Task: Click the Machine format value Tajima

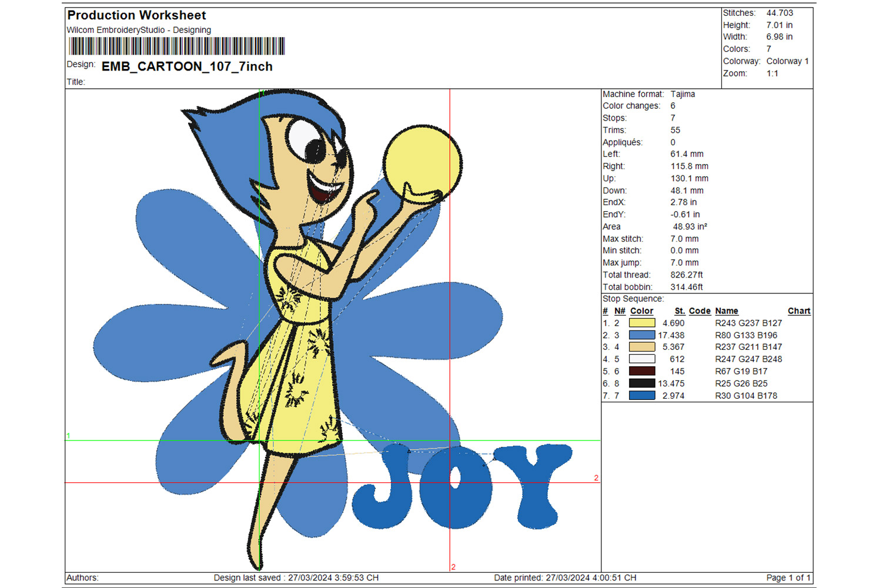Action: pyautogui.click(x=683, y=94)
